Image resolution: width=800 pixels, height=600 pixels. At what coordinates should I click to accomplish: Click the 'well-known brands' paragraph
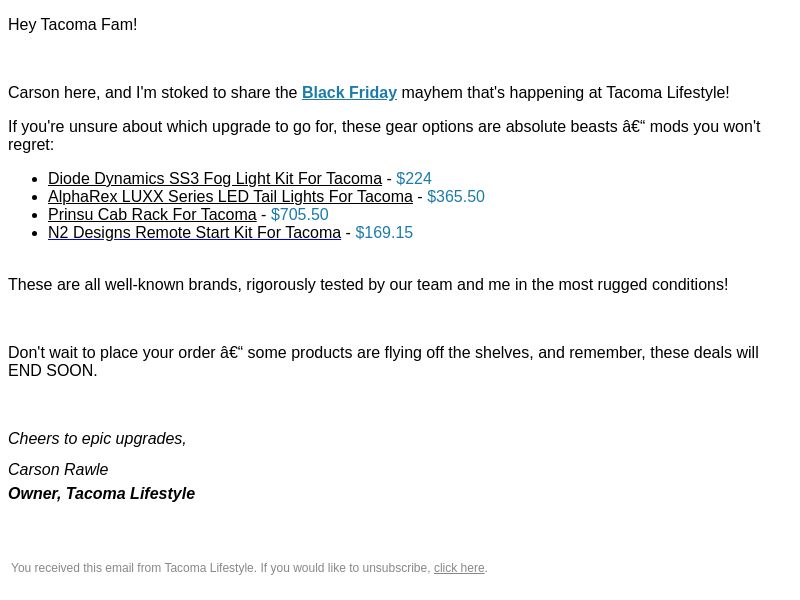pos(368,285)
